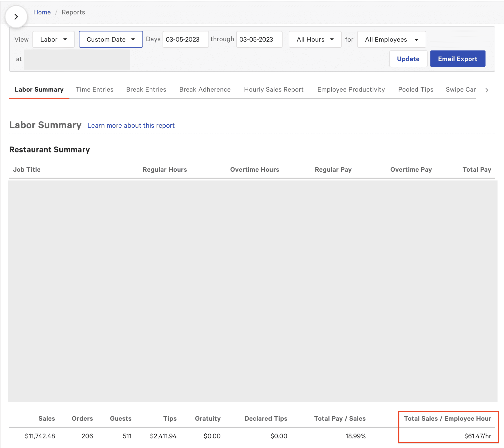
Task: Switch to the Hourly Sales Report tab
Action: click(274, 90)
